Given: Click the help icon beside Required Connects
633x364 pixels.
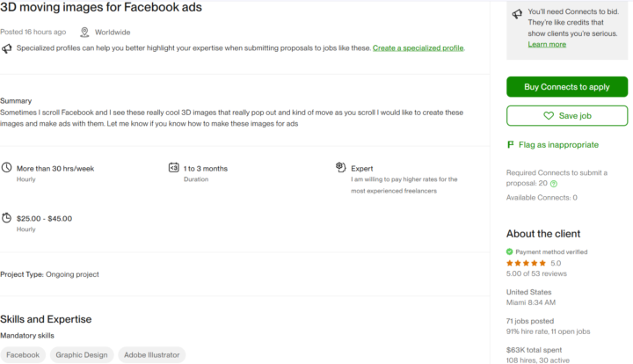Looking at the screenshot, I should tap(554, 184).
